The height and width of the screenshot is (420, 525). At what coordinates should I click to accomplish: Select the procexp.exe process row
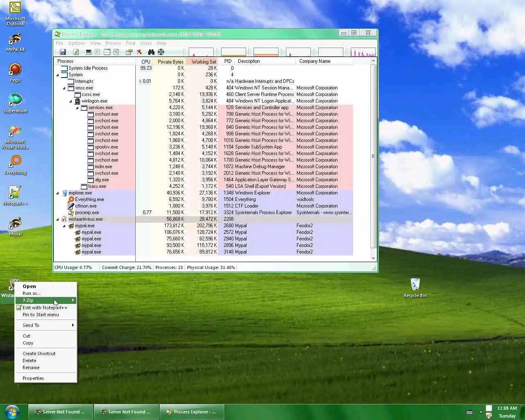[203, 212]
